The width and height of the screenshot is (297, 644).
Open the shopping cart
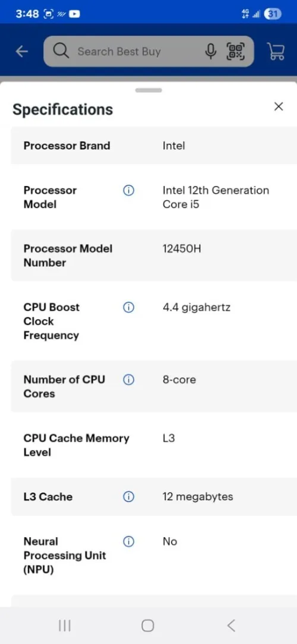[276, 51]
